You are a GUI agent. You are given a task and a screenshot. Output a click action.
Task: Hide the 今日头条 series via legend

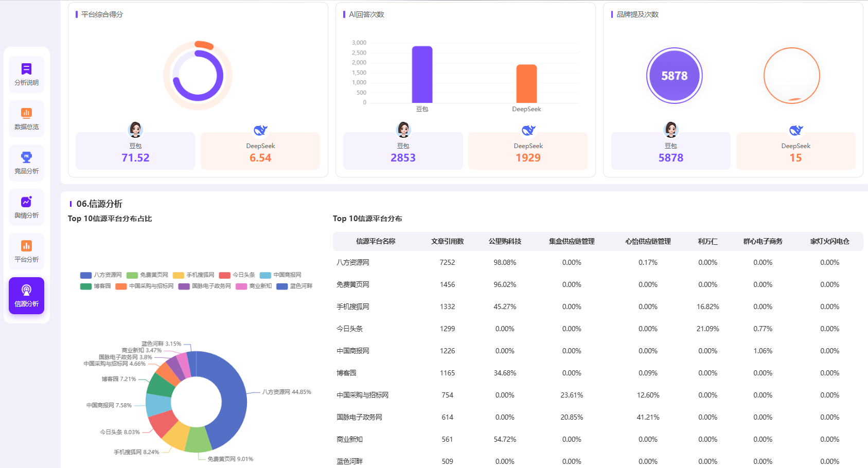pos(237,275)
